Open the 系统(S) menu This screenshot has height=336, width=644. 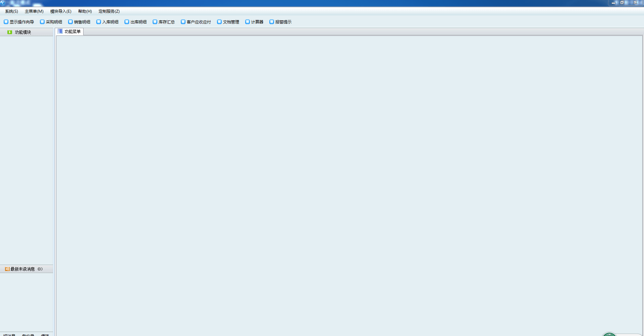[11, 11]
